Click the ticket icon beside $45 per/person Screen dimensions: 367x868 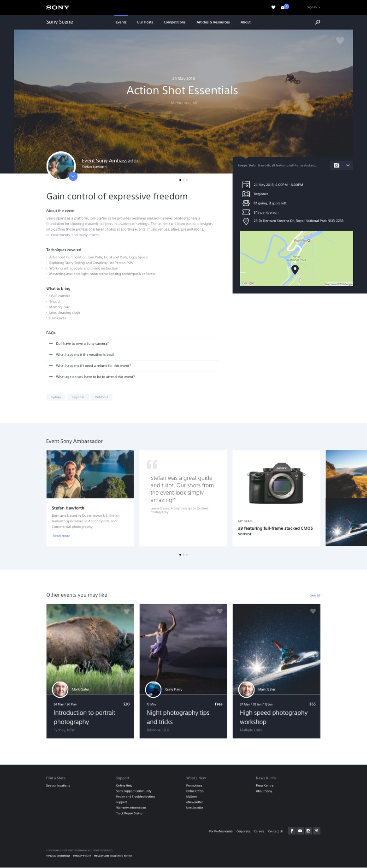[x=246, y=212]
